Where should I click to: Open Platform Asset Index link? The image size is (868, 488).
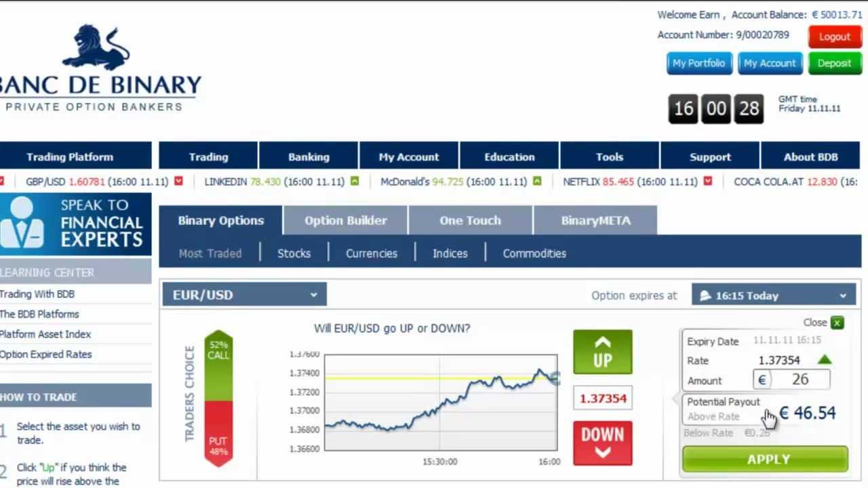pyautogui.click(x=45, y=334)
